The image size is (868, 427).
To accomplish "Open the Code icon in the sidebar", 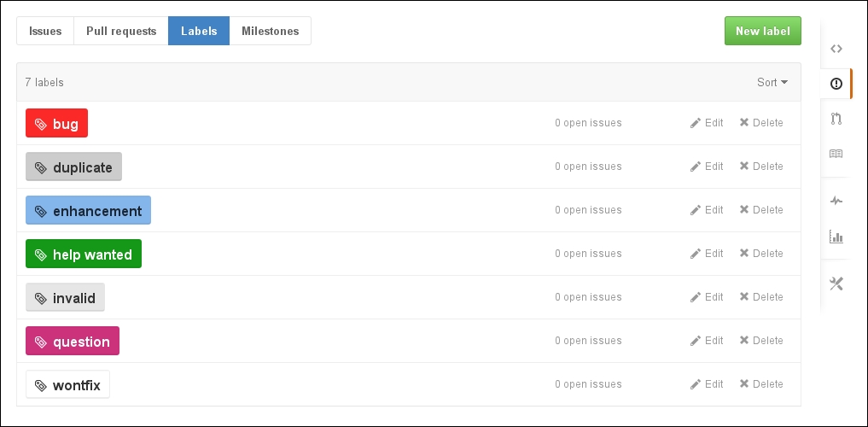I will click(x=836, y=48).
